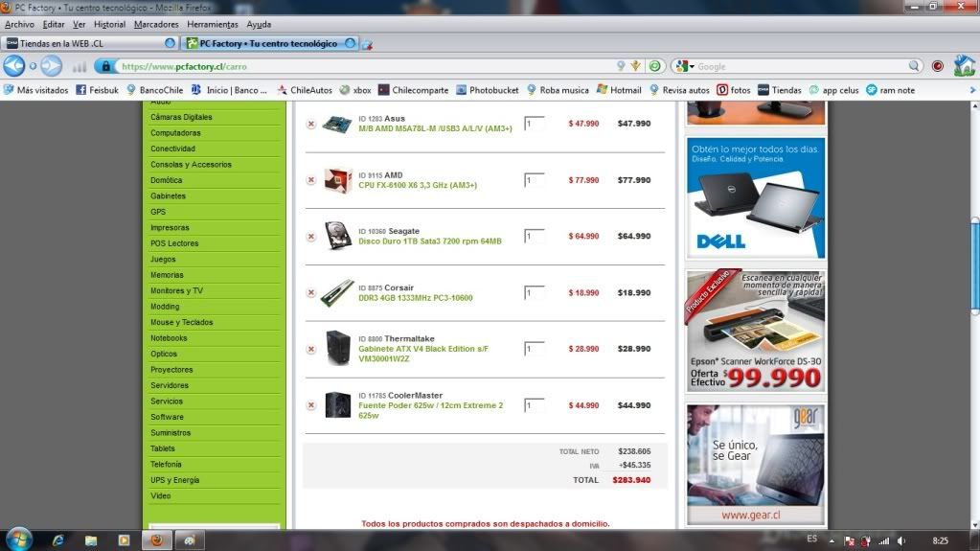Screen dimensions: 980x551
Task: Click Seagate hard disk thumbnail
Action: pyautogui.click(x=337, y=236)
